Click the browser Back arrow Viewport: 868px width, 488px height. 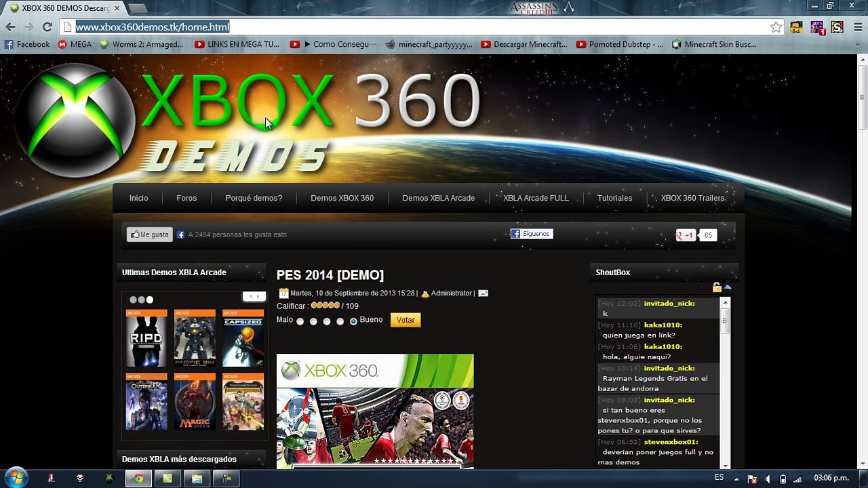coord(10,27)
